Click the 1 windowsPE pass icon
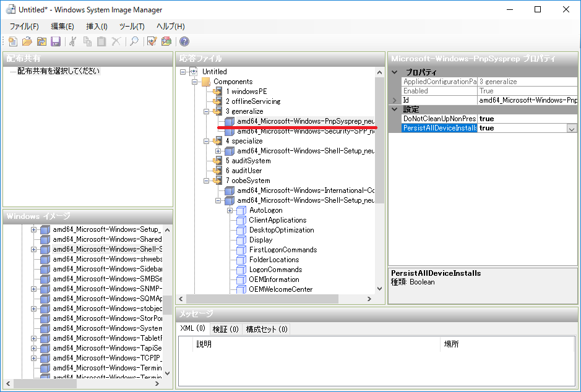 pyautogui.click(x=218, y=92)
